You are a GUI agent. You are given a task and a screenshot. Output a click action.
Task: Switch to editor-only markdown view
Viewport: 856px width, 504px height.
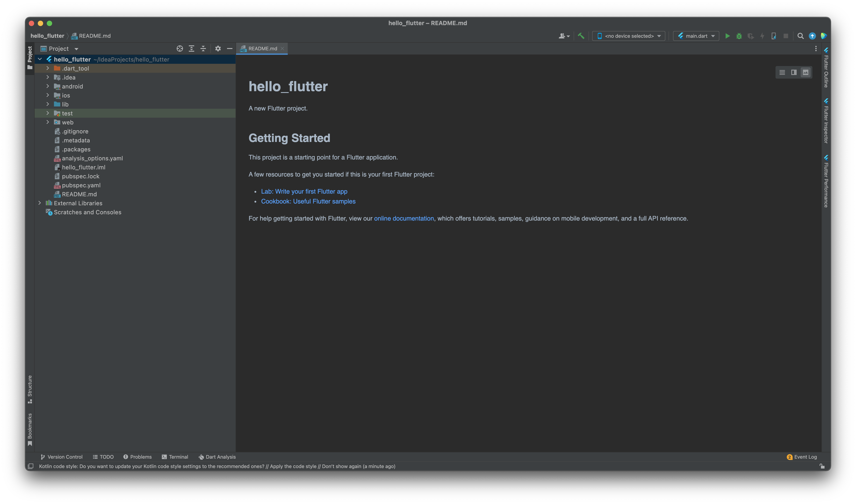click(782, 72)
